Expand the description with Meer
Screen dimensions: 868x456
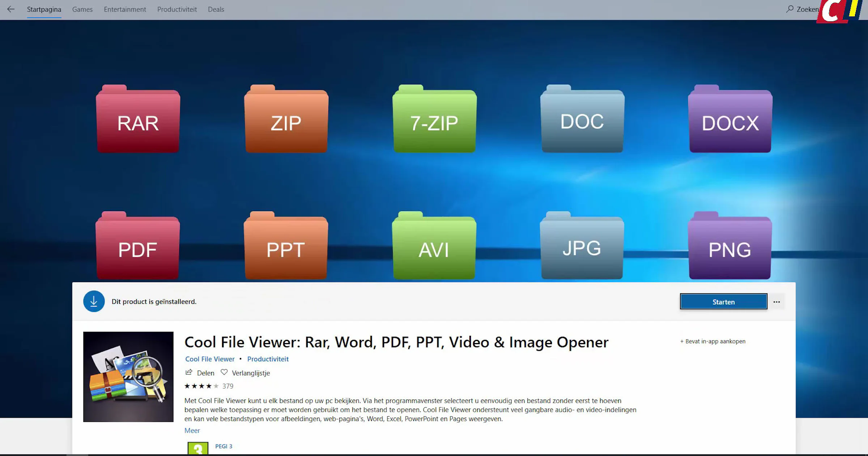click(192, 431)
